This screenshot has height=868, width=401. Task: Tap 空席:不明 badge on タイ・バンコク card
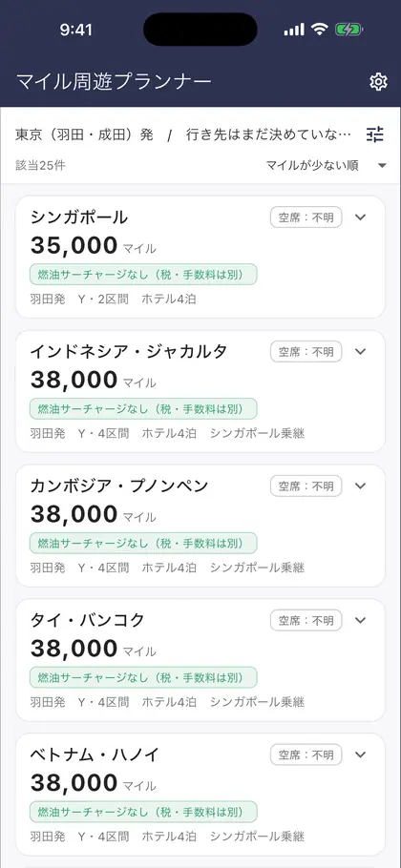coord(306,620)
